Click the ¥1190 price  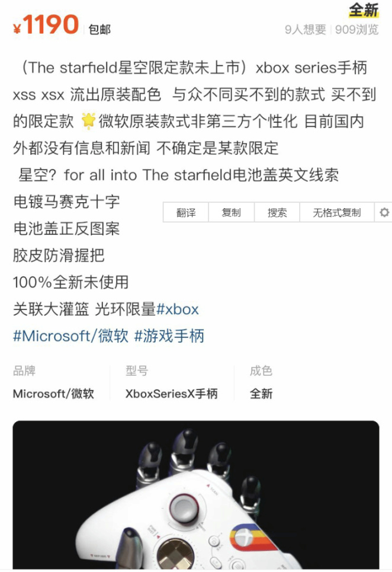coord(46,25)
